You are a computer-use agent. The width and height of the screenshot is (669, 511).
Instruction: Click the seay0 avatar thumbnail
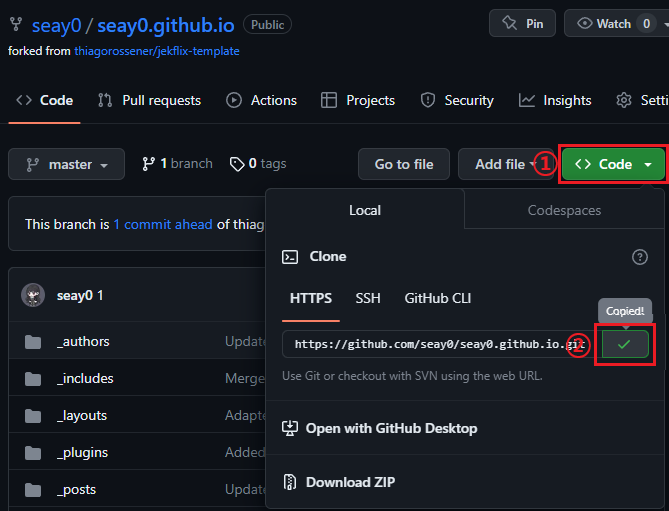pos(33,295)
